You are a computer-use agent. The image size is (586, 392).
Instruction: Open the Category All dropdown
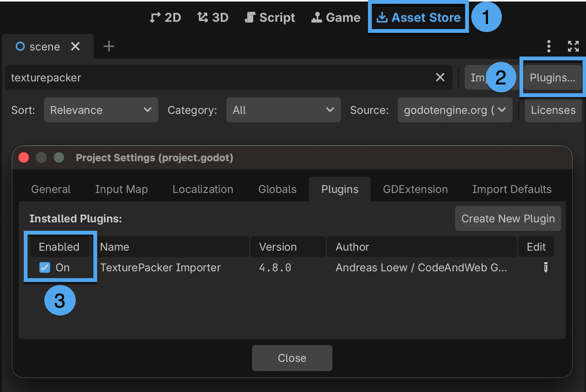coord(283,110)
